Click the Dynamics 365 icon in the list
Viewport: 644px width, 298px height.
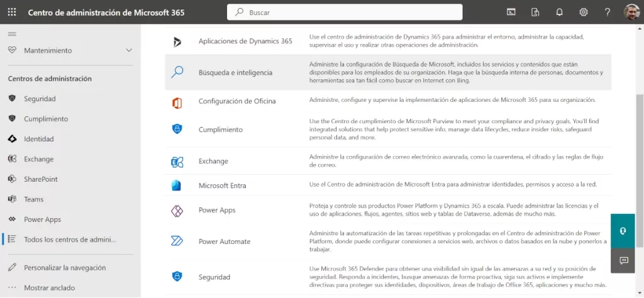coord(177,41)
